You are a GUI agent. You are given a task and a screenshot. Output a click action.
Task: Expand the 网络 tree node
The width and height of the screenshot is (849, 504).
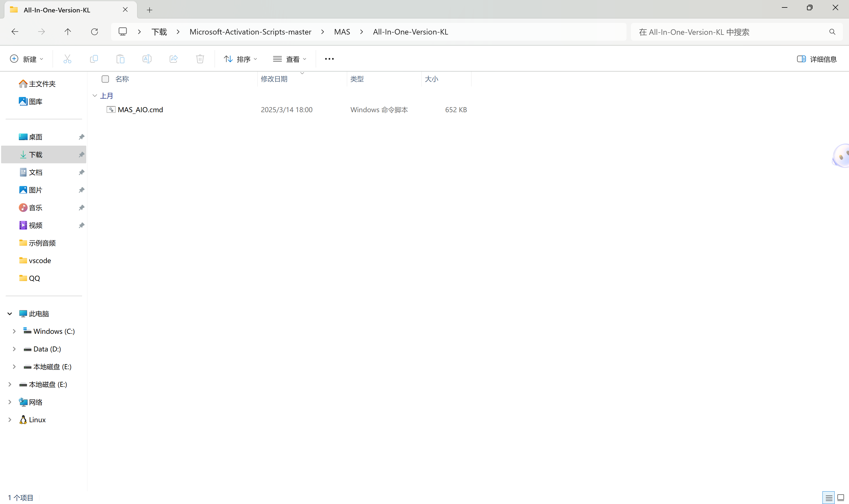[10, 402]
